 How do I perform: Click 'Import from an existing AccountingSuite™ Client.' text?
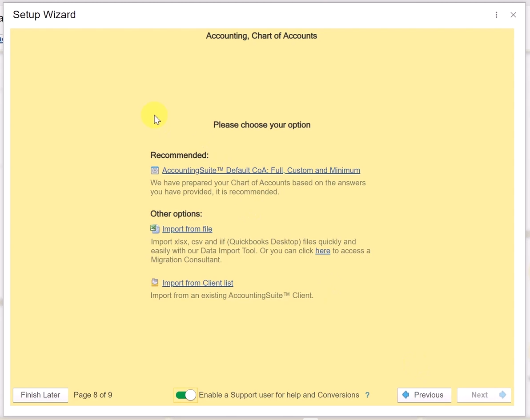tap(232, 295)
